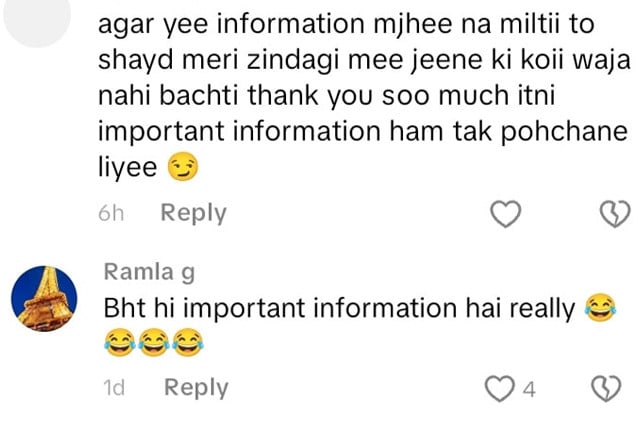639x428 pixels.
Task: Open Ramla g's Eiffel Tower profile picture
Action: point(44,299)
